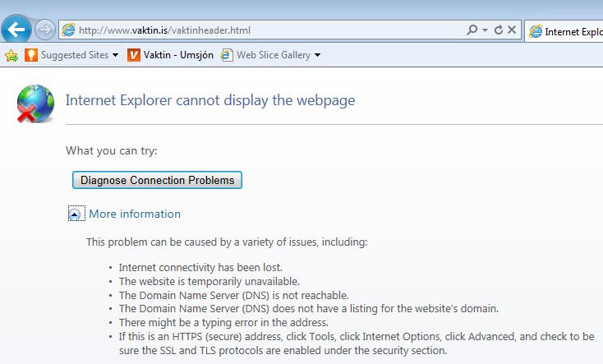Viewport: 603px width, 364px height.
Task: Open the address bar autocomplete dropdown arrow
Action: tap(486, 30)
